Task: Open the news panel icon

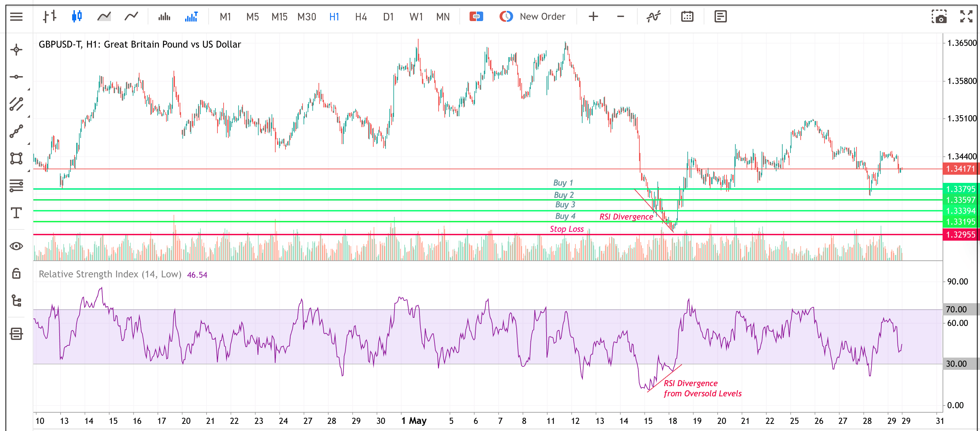Action: coord(720,17)
